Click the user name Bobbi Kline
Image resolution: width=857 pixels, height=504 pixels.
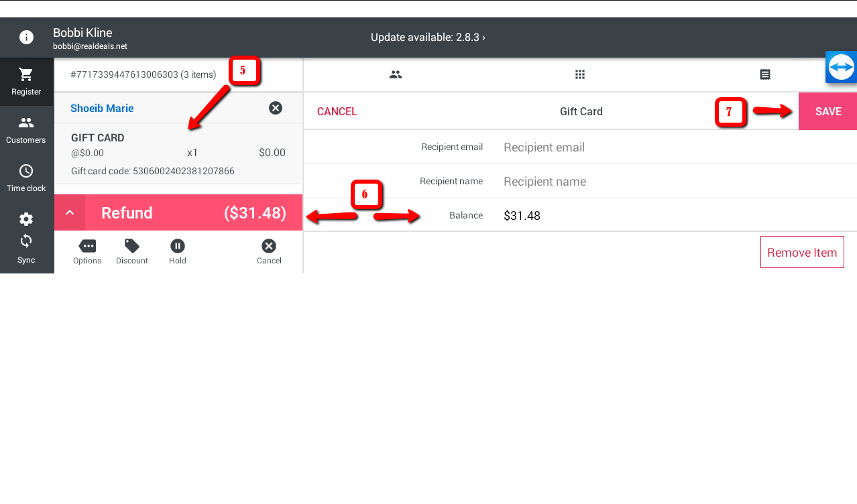82,33
